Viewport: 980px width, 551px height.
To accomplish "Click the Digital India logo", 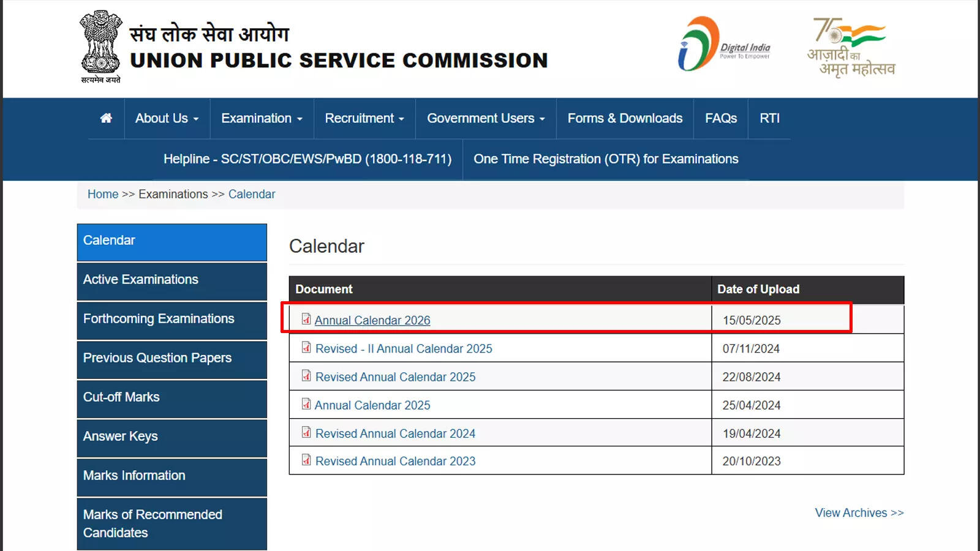I will (723, 45).
